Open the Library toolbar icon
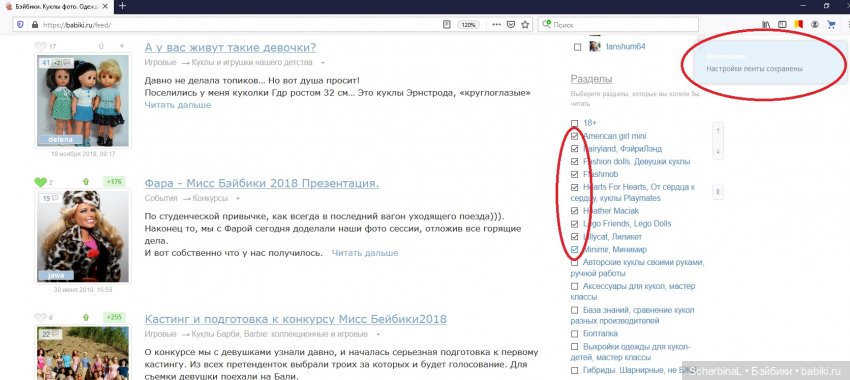 tap(766, 24)
